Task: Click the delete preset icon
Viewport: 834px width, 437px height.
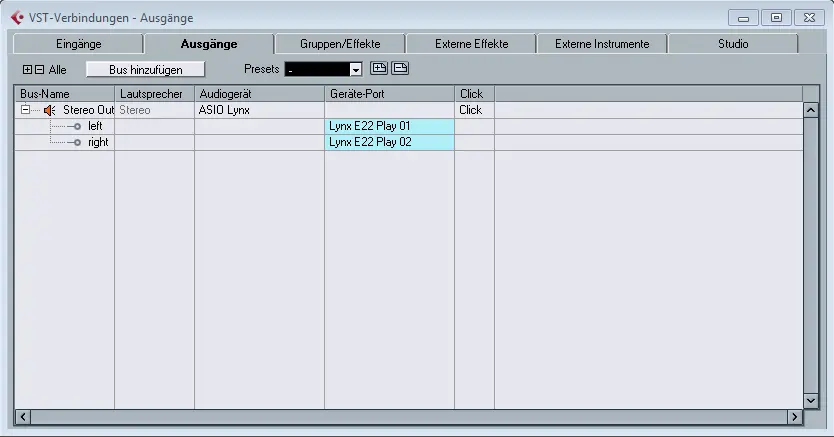Action: [x=399, y=69]
